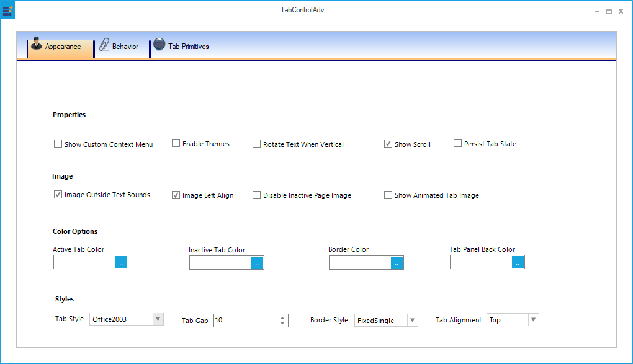The width and height of the screenshot is (633, 364).
Task: Switch to the Tab Primitives tab
Action: coord(189,45)
